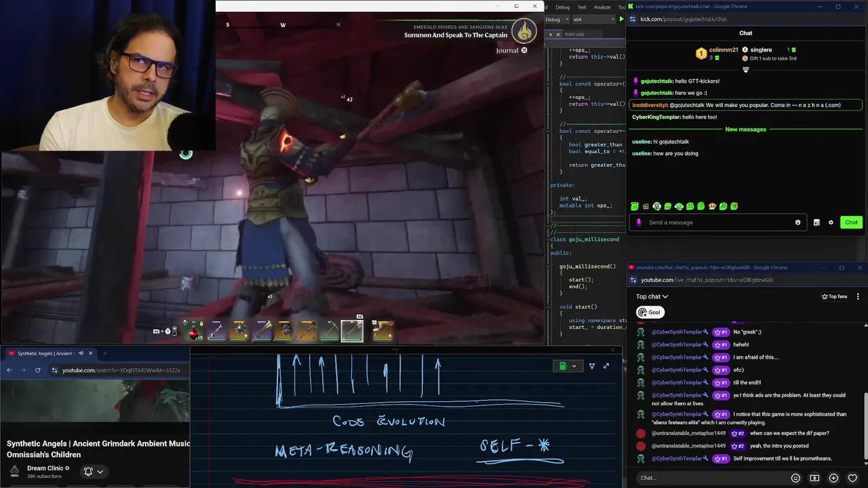
Task: Open a new browser tab with plus
Action: tap(105, 353)
